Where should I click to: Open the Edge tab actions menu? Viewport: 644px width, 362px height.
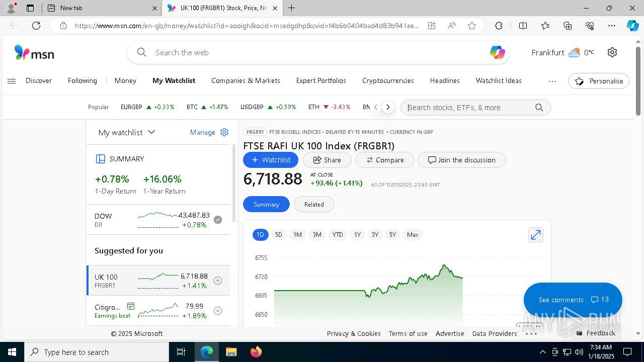[30, 8]
